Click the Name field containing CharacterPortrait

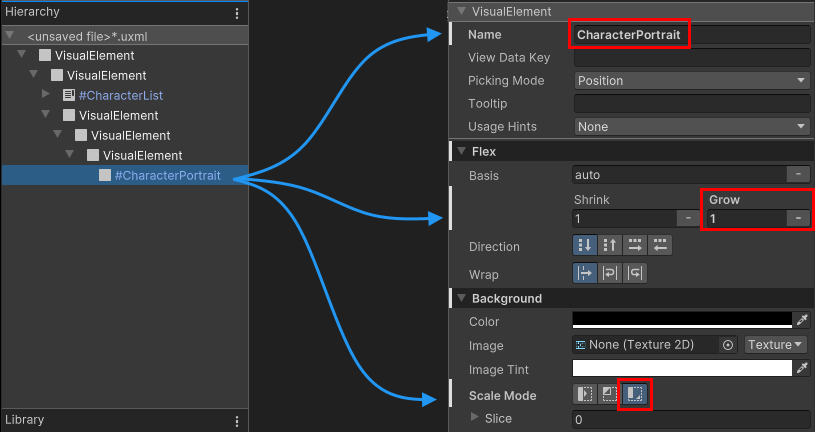click(691, 35)
